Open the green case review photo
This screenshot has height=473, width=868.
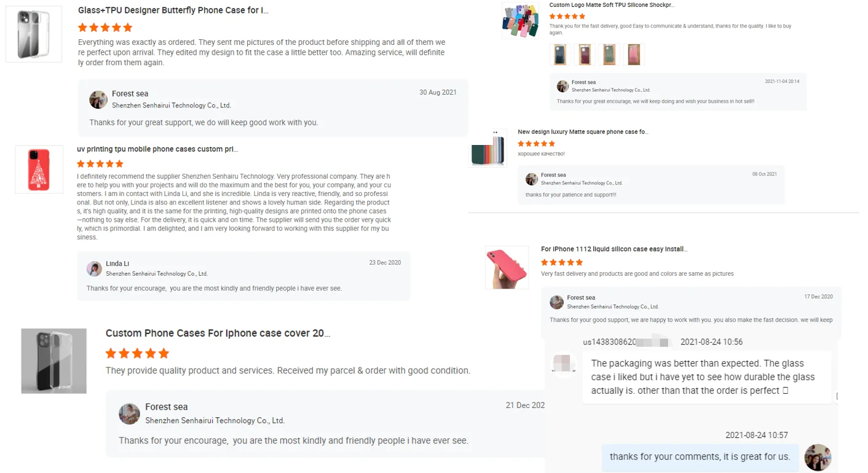coord(609,55)
